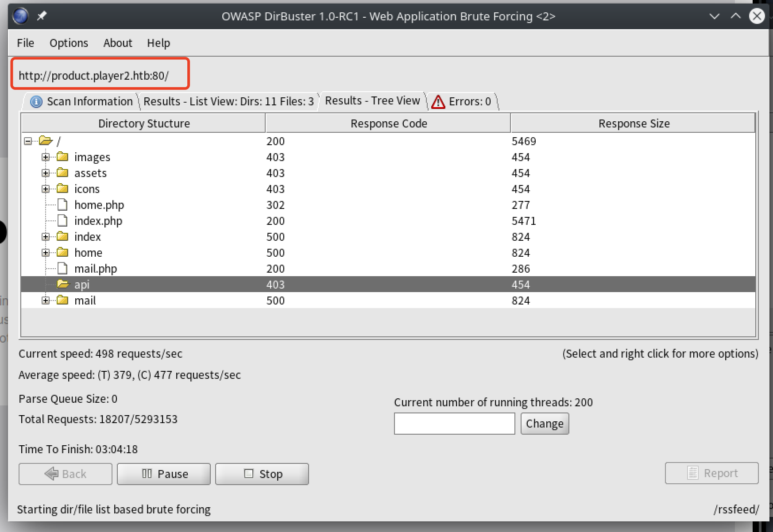Stop the running scan
The height and width of the screenshot is (532, 773).
(262, 474)
